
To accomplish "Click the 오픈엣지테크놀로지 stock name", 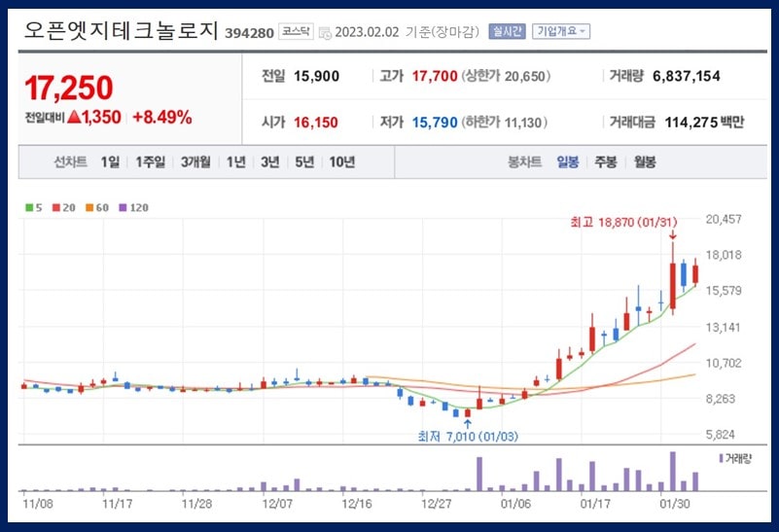I will click(122, 30).
